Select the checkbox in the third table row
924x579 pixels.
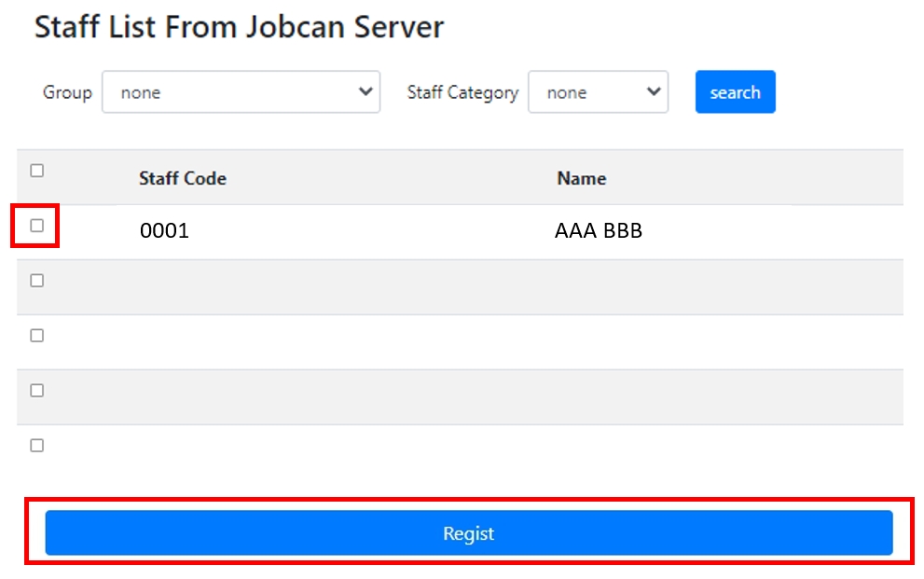[37, 336]
